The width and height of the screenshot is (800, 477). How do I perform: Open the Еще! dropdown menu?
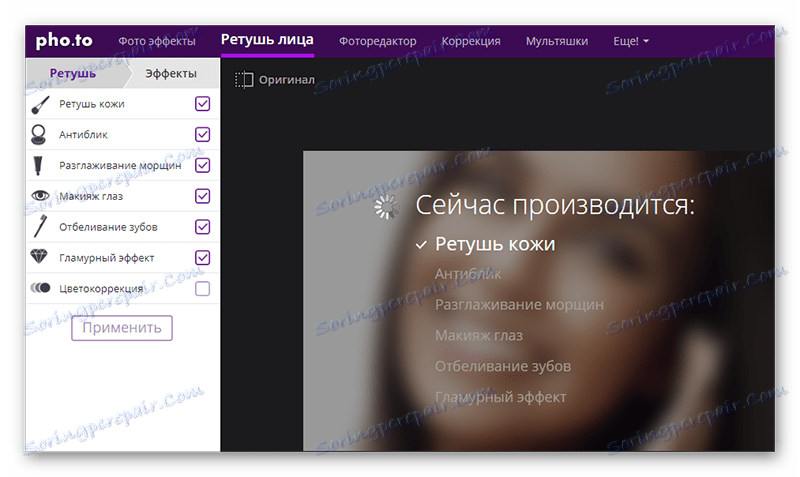pos(631,41)
